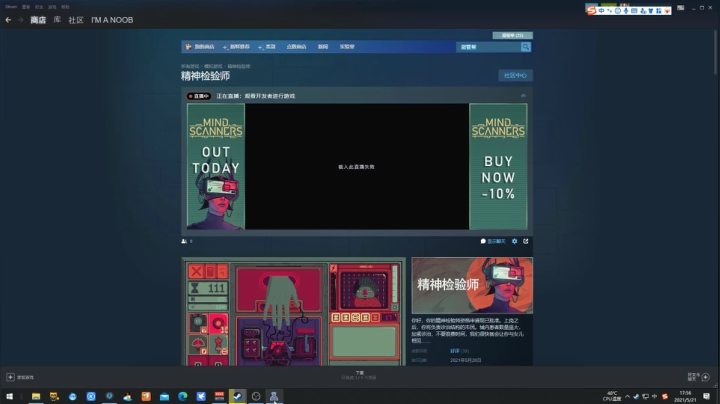Click the CPU temperature tray readout
The height and width of the screenshot is (404, 720).
coord(612,396)
